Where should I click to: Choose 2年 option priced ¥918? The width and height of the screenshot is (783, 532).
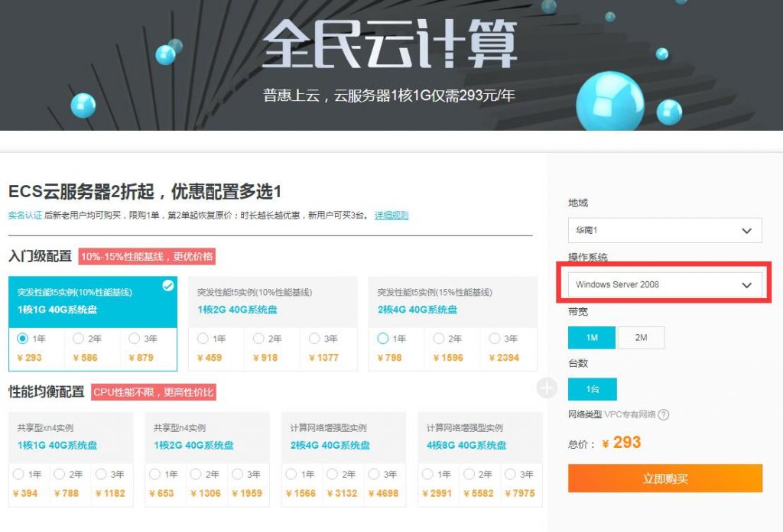[x=258, y=339]
